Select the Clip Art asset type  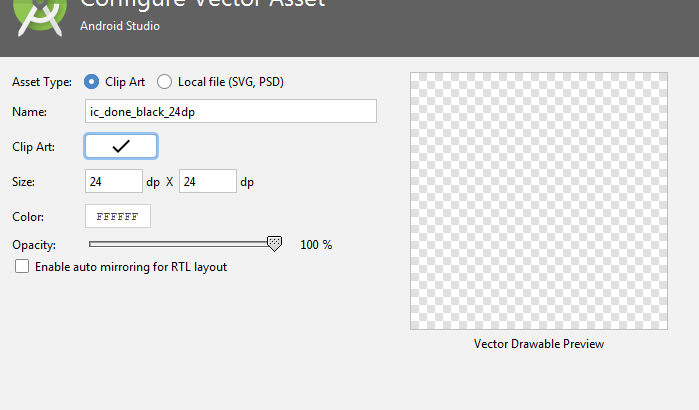pos(92,81)
